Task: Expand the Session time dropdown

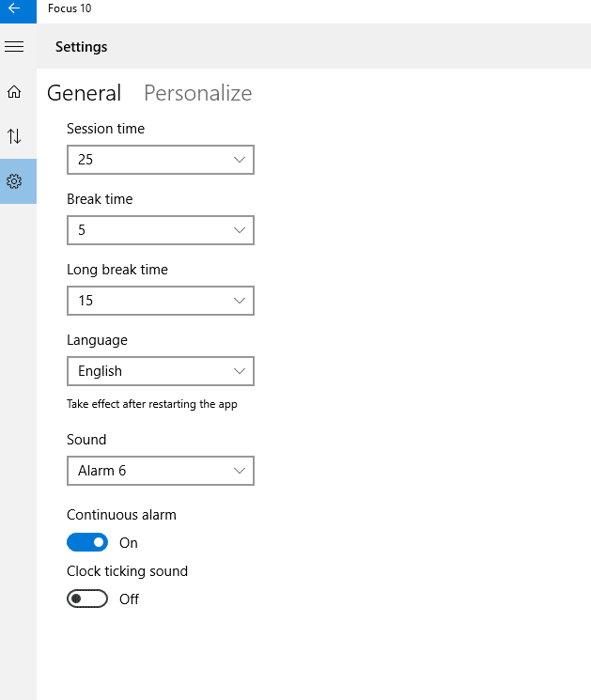Action: click(161, 160)
